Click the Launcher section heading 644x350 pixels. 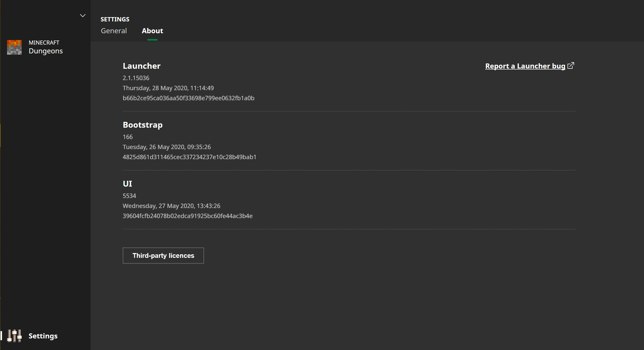click(x=141, y=66)
